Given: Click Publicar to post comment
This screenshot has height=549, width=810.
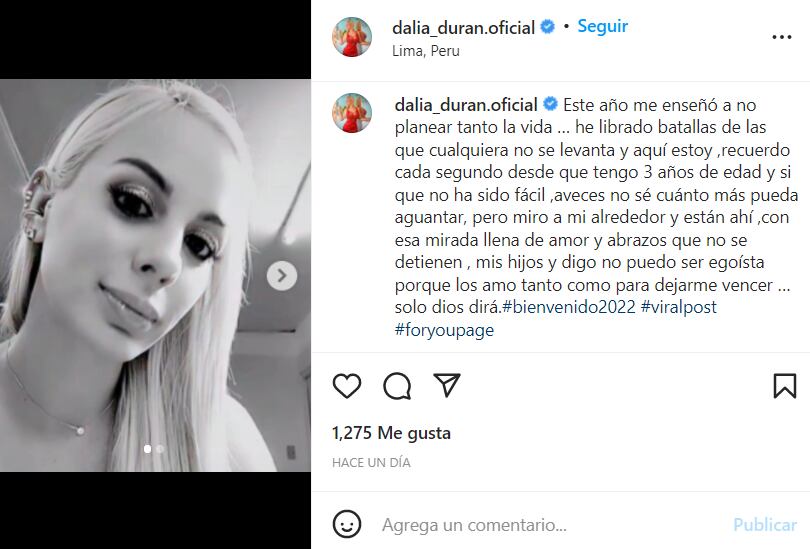Looking at the screenshot, I should [x=765, y=525].
